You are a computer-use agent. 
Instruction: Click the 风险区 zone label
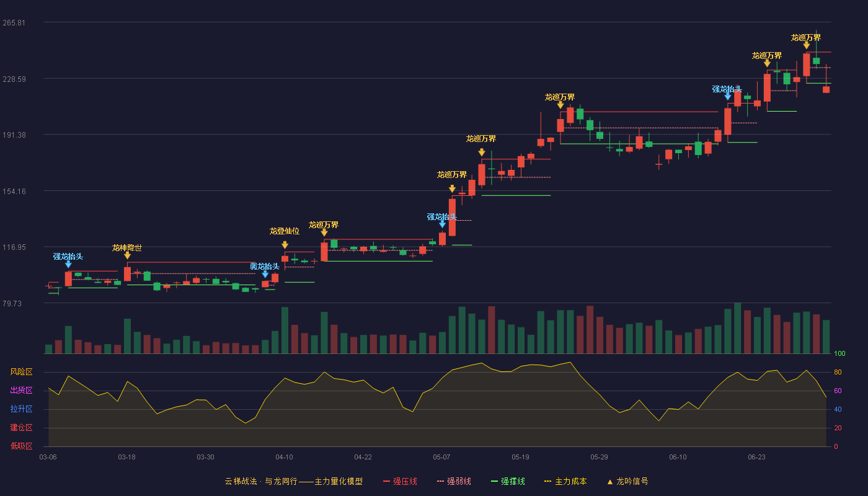pyautogui.click(x=22, y=372)
